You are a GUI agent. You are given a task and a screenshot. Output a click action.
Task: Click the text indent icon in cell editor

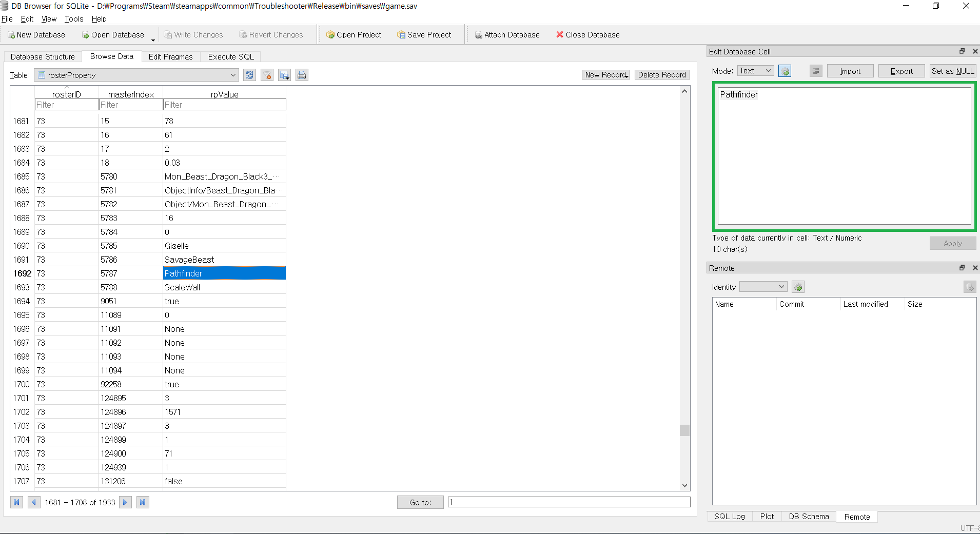point(816,71)
